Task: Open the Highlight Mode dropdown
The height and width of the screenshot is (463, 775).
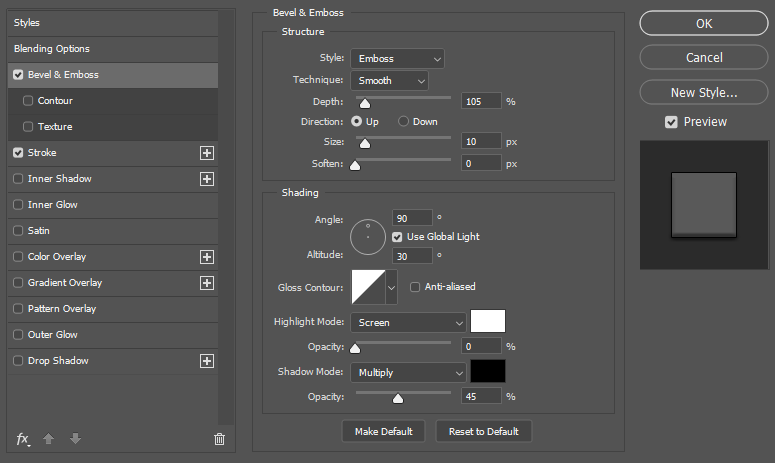Action: (x=408, y=323)
